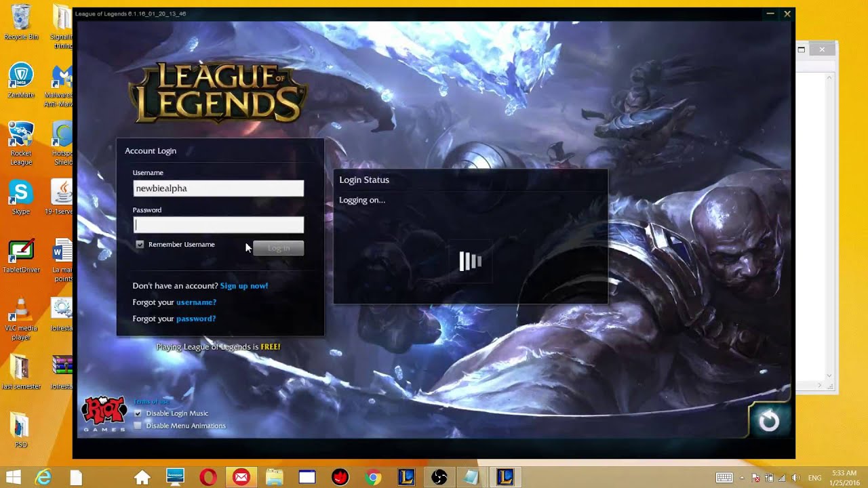The width and height of the screenshot is (868, 488).
Task: Open the Malwarebytes Anti-Malware desktop icon
Action: [x=61, y=85]
